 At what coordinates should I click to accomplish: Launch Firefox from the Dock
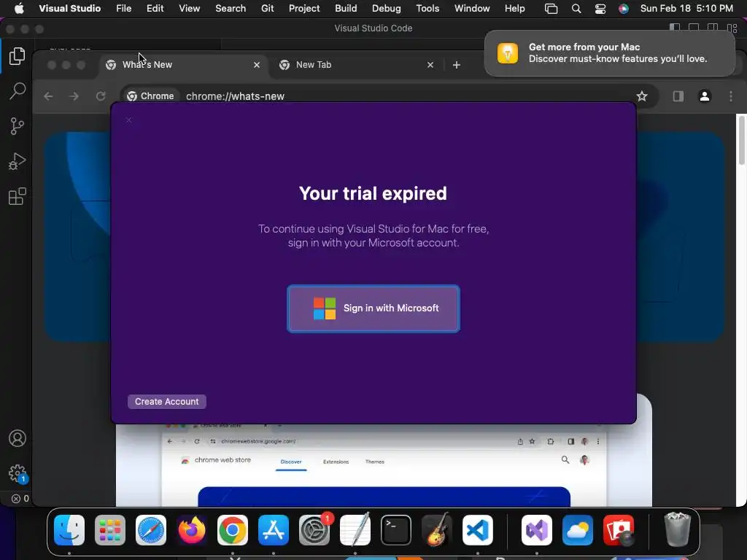[192, 530]
